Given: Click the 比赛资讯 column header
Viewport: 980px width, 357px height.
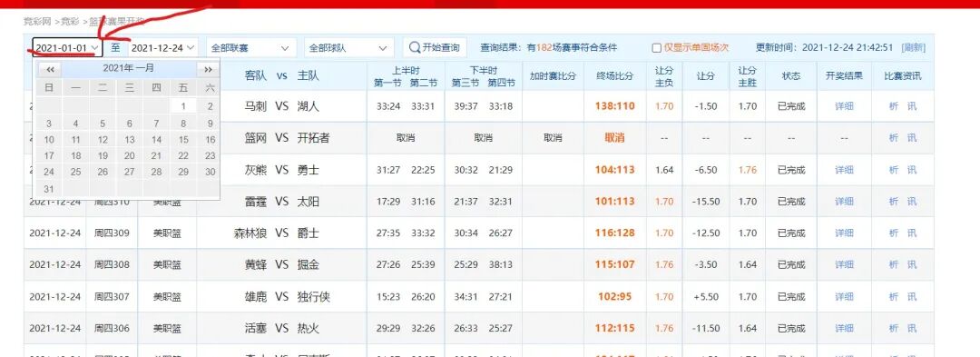Looking at the screenshot, I should (903, 75).
